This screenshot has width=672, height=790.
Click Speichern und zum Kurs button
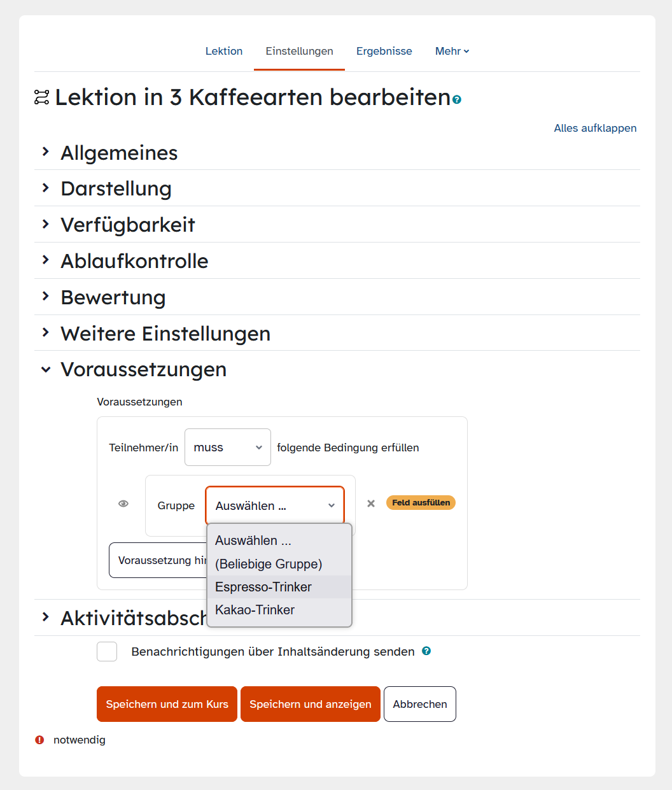point(167,704)
